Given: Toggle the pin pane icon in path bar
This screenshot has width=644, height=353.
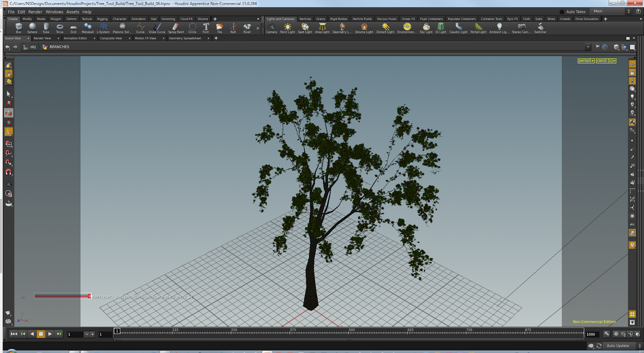Looking at the screenshot, I should pos(597,47).
